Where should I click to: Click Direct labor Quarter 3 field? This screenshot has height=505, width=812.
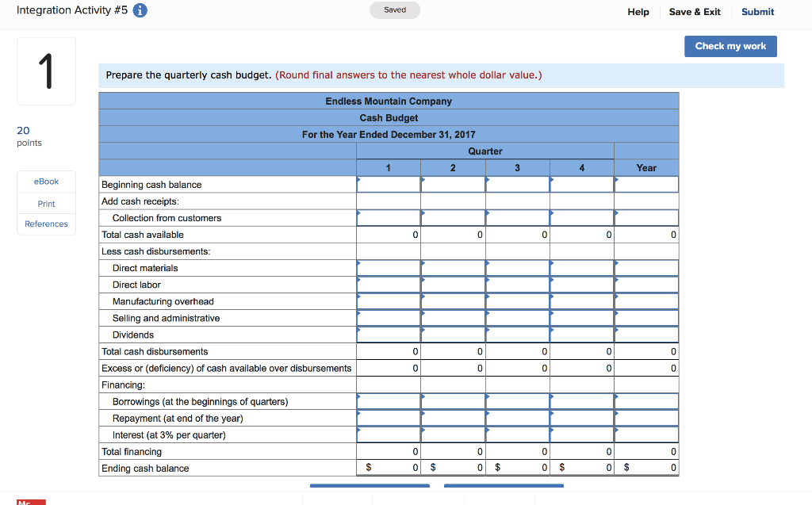pyautogui.click(x=517, y=285)
